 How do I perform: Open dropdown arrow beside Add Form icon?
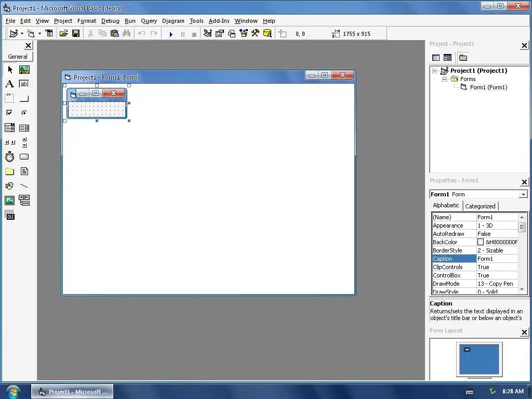click(39, 33)
